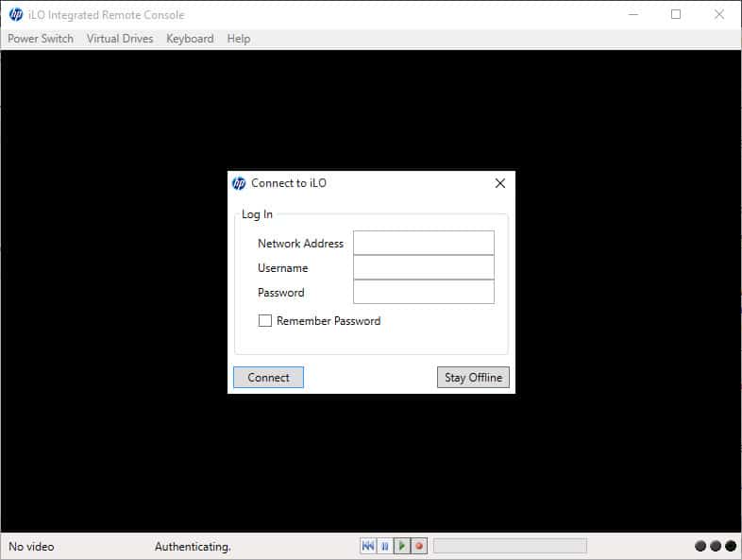Click the green play icon
Image resolution: width=742 pixels, height=560 pixels.
[x=402, y=546]
